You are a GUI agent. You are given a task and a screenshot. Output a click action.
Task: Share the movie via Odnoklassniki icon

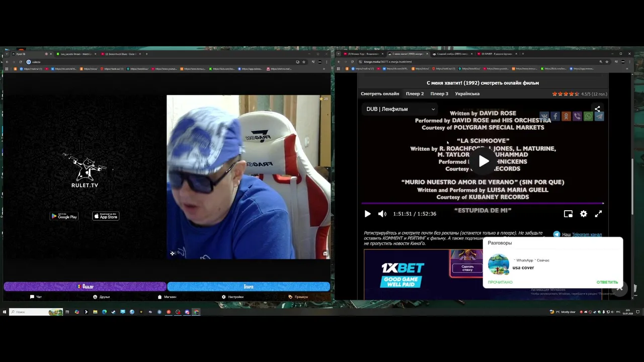pyautogui.click(x=566, y=116)
